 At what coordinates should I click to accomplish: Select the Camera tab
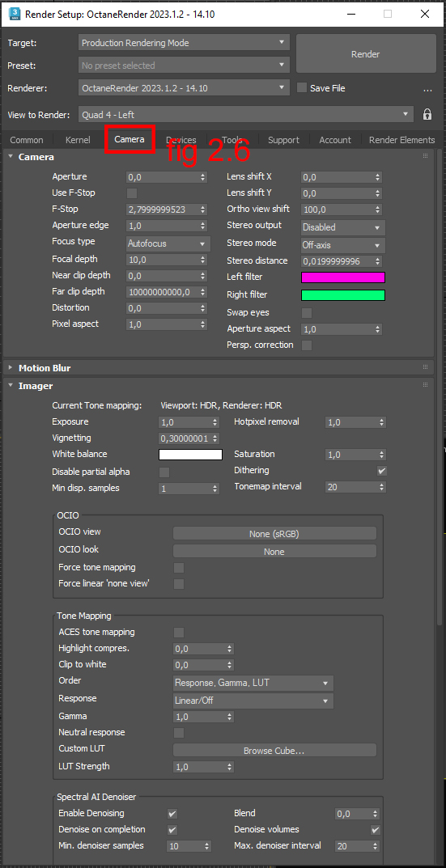[x=130, y=139]
